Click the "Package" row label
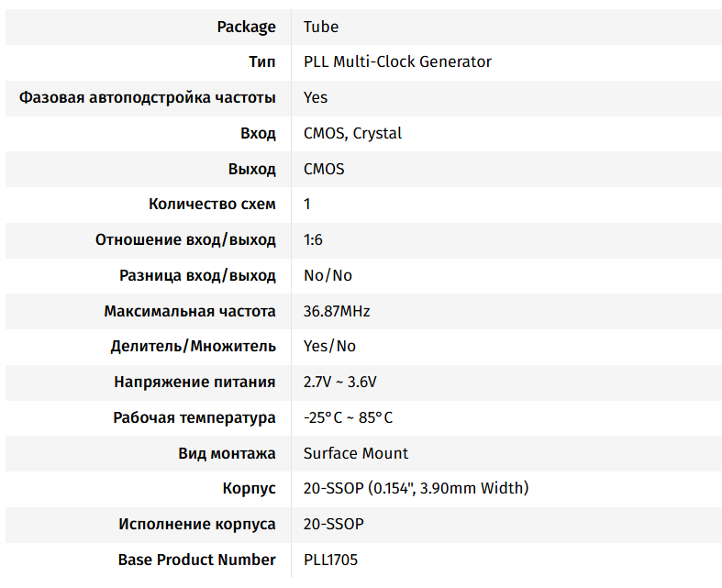This screenshot has height=588, width=722. [246, 27]
